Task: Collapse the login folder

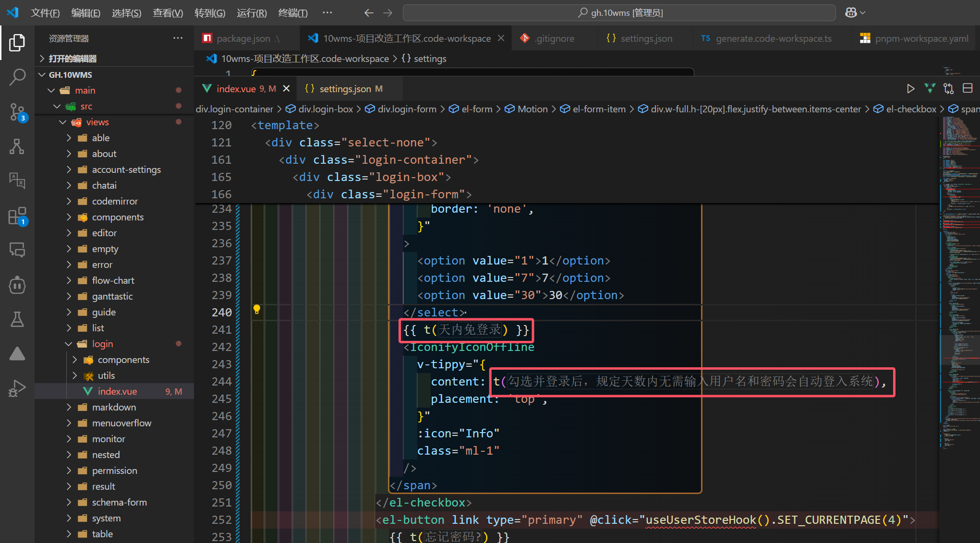Action: (69, 344)
